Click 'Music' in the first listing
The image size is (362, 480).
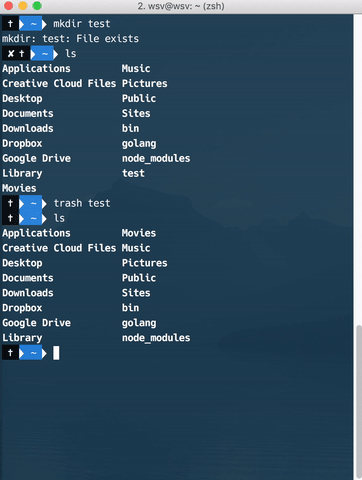136,69
